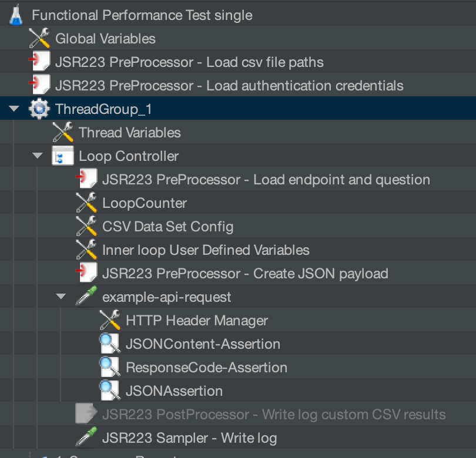Collapse the ThreadGroup_1 node
The height and width of the screenshot is (458, 476).
pyautogui.click(x=15, y=109)
